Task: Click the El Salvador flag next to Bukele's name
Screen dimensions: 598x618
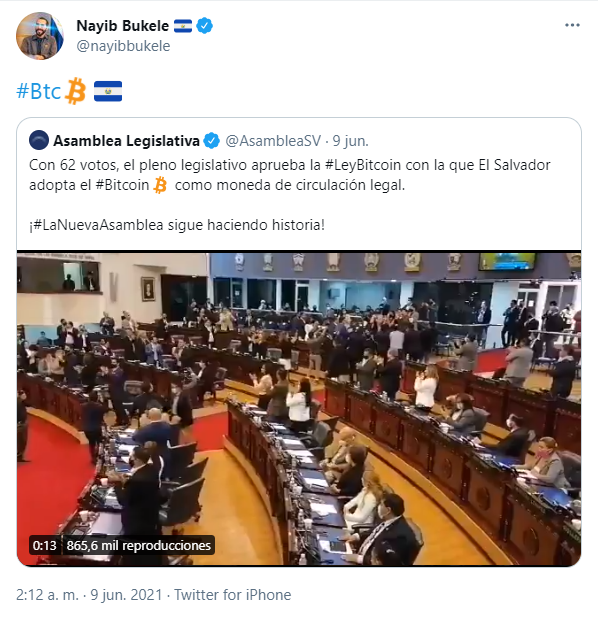Action: 183,26
